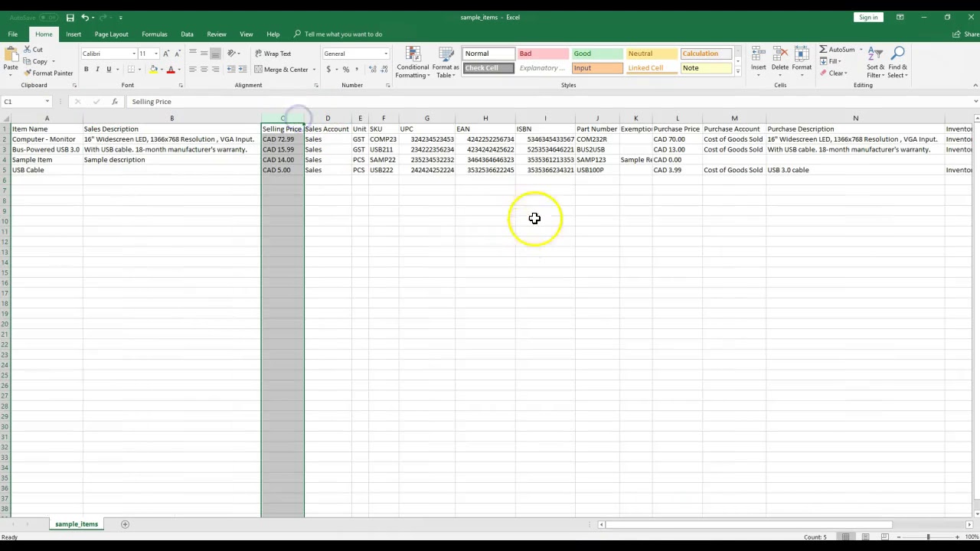Click Copy button
The image size is (980, 551).
click(36, 61)
